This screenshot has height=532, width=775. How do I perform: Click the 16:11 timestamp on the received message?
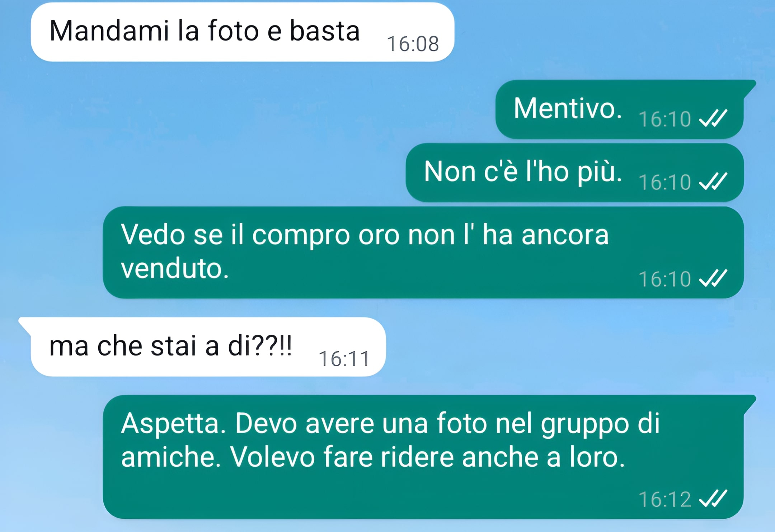tap(344, 359)
